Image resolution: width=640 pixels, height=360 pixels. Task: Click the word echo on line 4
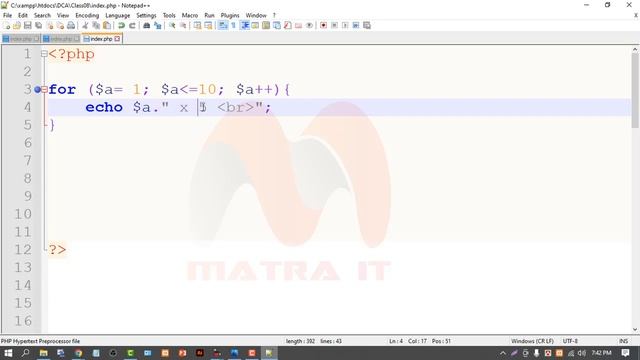(104, 107)
